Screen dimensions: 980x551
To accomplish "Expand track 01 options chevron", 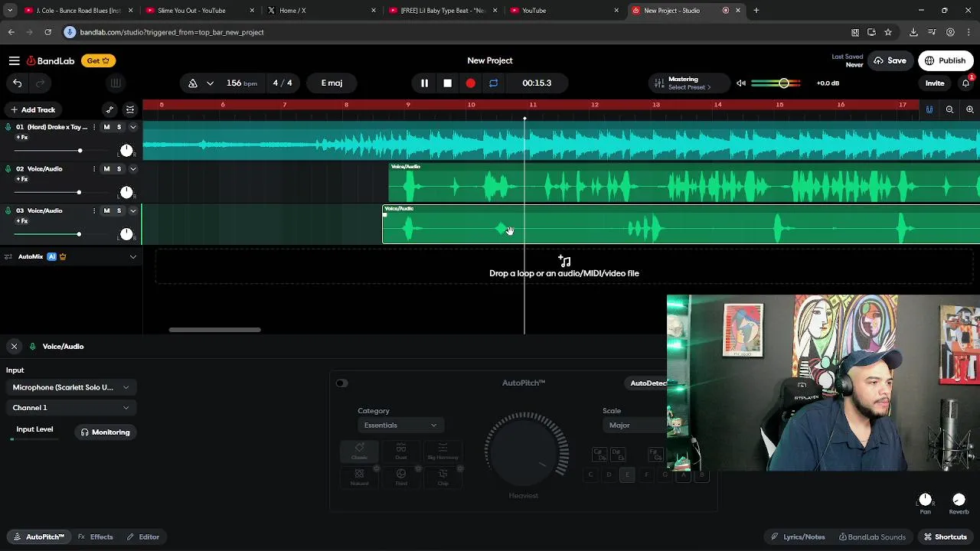I will [132, 127].
